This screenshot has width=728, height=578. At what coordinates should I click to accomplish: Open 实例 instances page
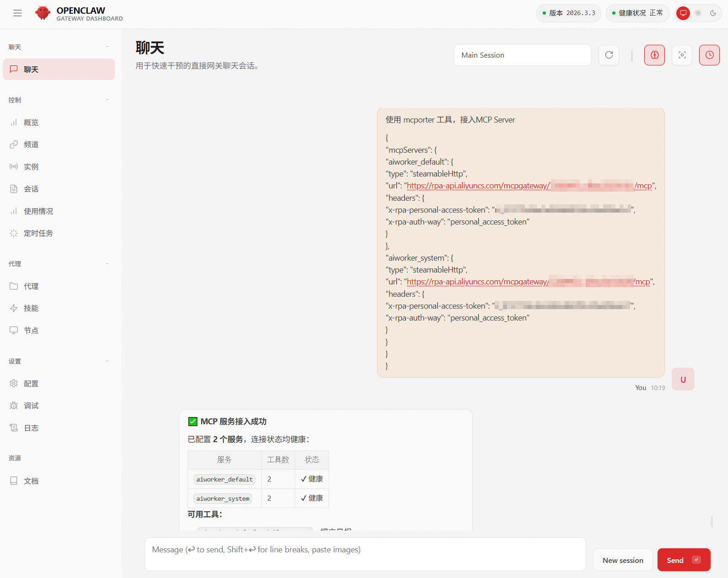(x=59, y=167)
